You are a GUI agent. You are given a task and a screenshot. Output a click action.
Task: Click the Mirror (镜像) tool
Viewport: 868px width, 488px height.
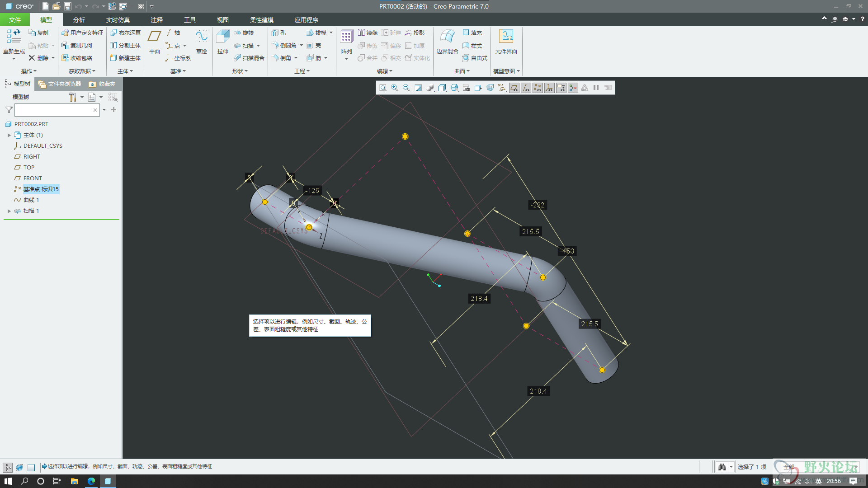368,33
